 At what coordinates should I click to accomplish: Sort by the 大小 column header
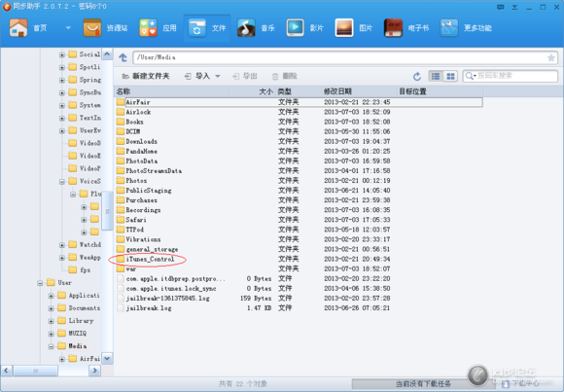coord(253,91)
